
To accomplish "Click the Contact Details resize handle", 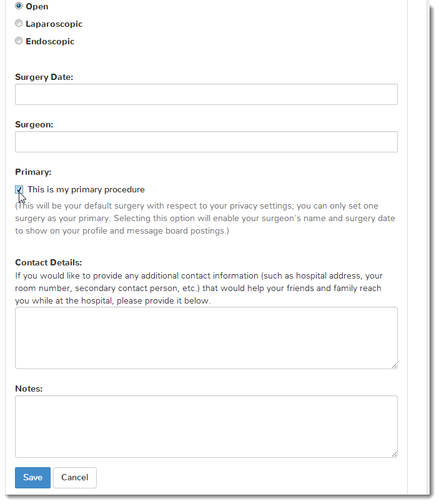I will [x=394, y=365].
